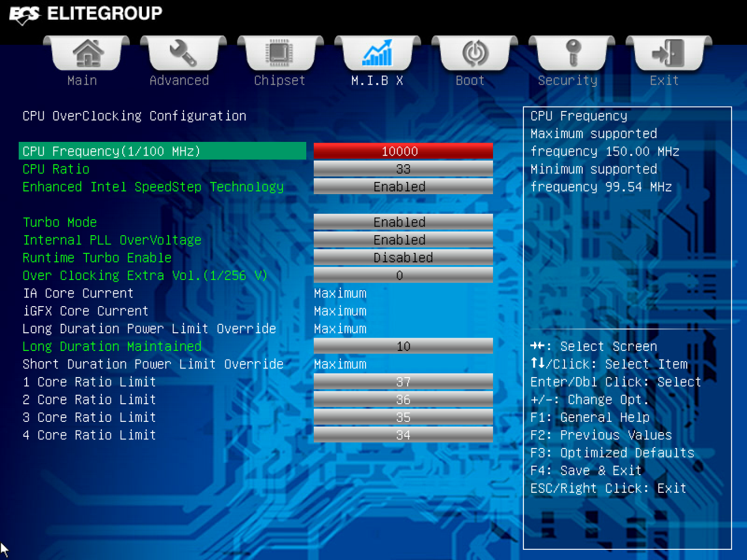Click the iGFX Core Current label
The width and height of the screenshot is (747, 560).
(85, 311)
